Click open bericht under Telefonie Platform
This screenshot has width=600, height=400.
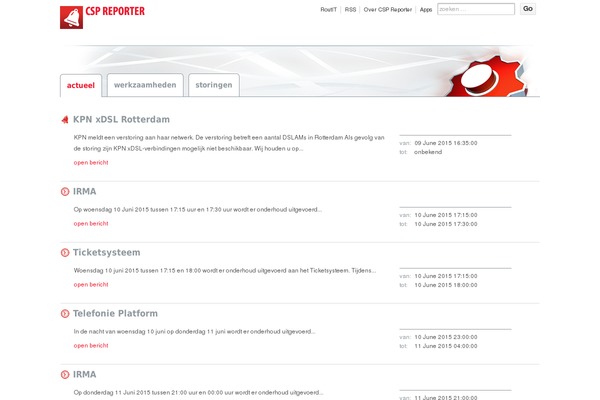coord(91,345)
